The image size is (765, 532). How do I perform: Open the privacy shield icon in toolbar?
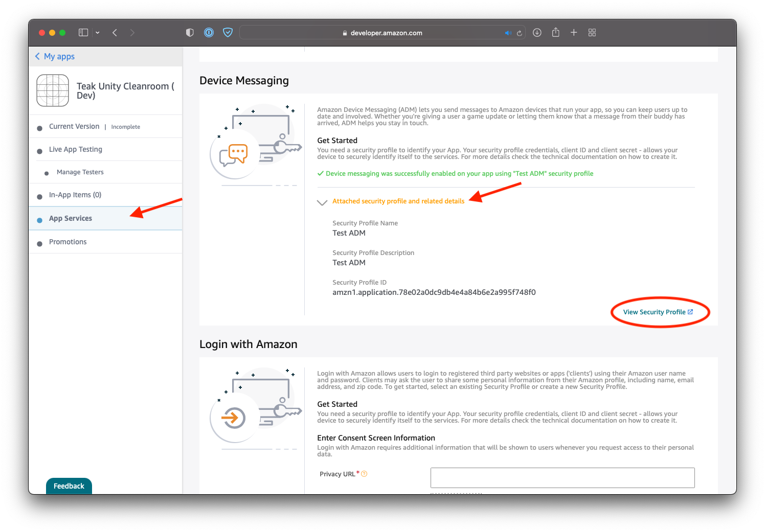click(x=190, y=33)
